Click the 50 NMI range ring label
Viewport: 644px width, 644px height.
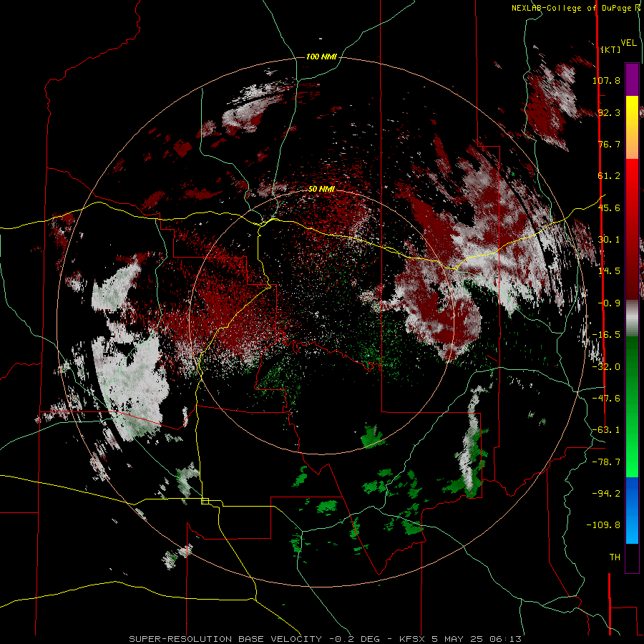321,190
